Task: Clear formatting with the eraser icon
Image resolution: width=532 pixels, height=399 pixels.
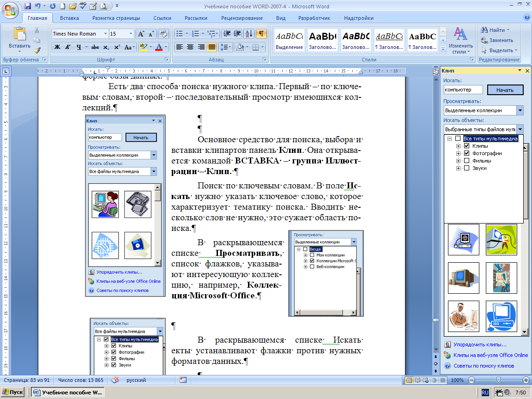Action: [163, 34]
